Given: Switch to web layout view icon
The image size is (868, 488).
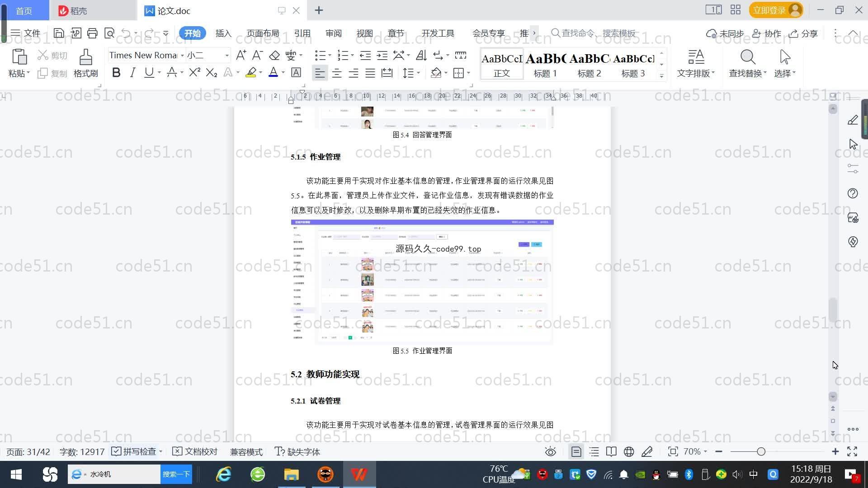Looking at the screenshot, I should [x=629, y=452].
